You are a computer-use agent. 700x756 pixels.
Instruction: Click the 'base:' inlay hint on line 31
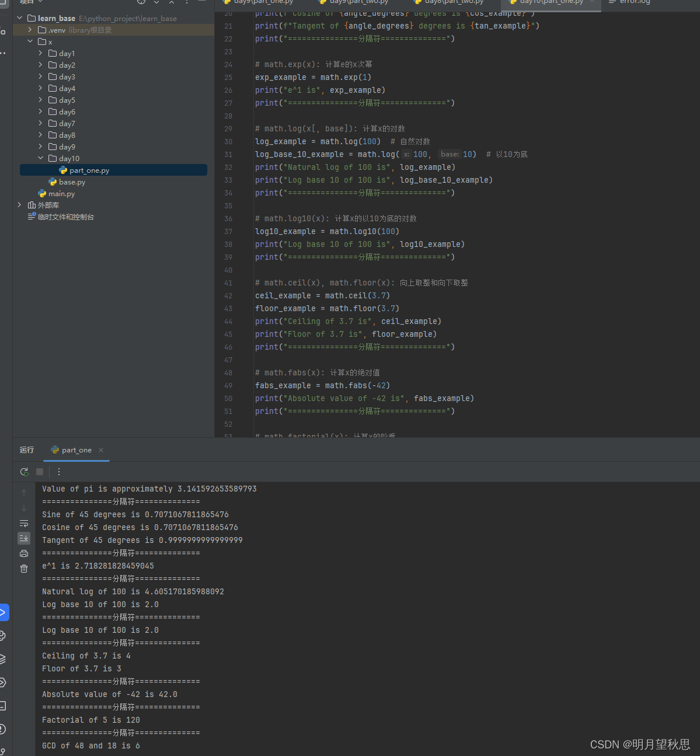(450, 154)
